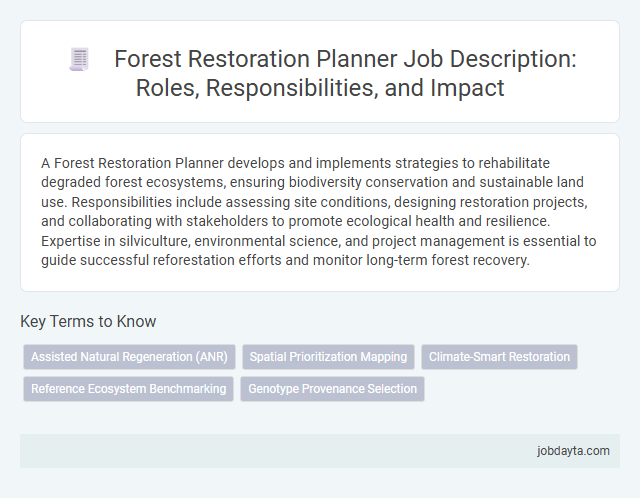Select the Spatial Prioritization Mapping tag
Image resolution: width=640 pixels, height=498 pixels.
pos(328,357)
